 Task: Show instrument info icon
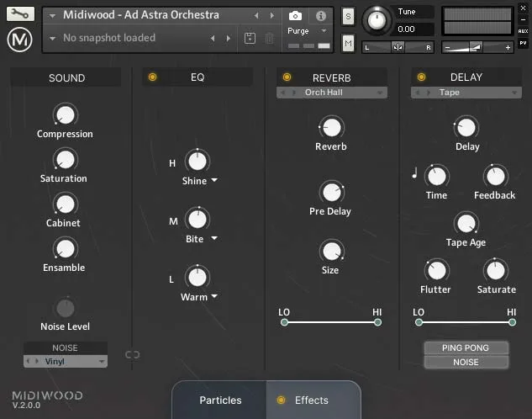(x=320, y=16)
